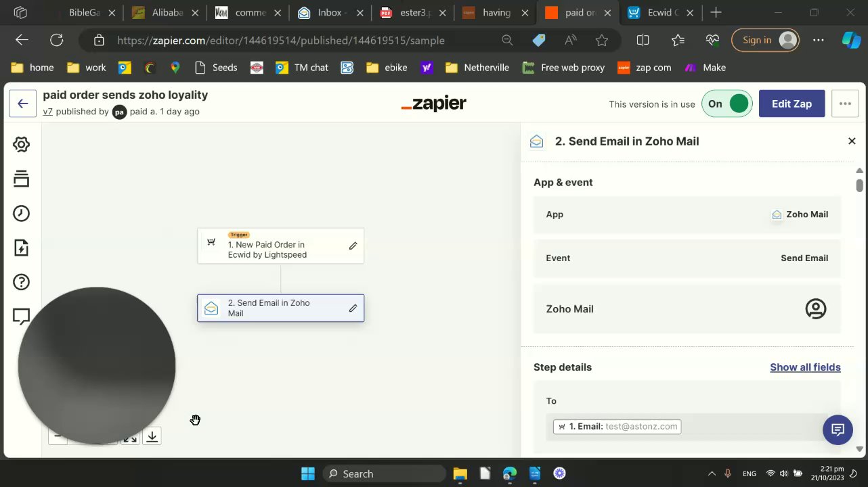Viewport: 868px width, 487px height.
Task: Open the work bookmarks folder
Action: [x=87, y=67]
